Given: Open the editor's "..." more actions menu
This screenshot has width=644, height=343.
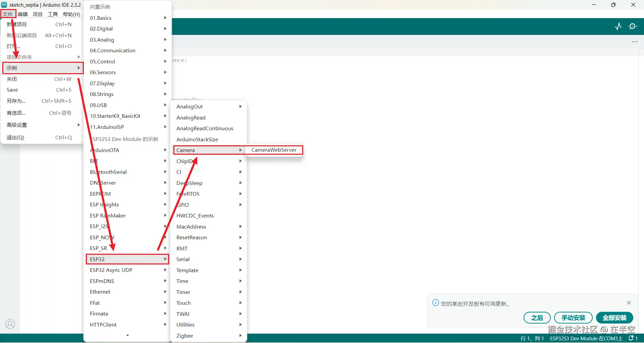Looking at the screenshot, I should 635,42.
